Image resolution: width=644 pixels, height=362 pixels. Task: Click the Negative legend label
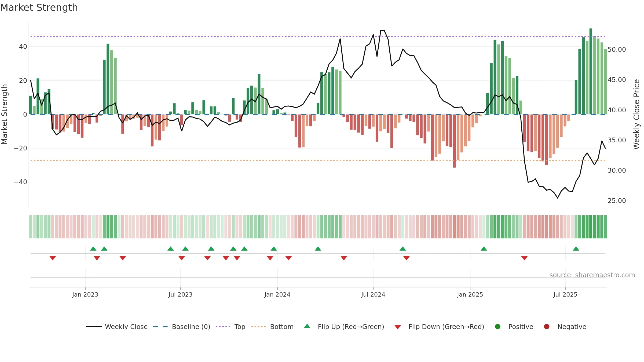572,327
